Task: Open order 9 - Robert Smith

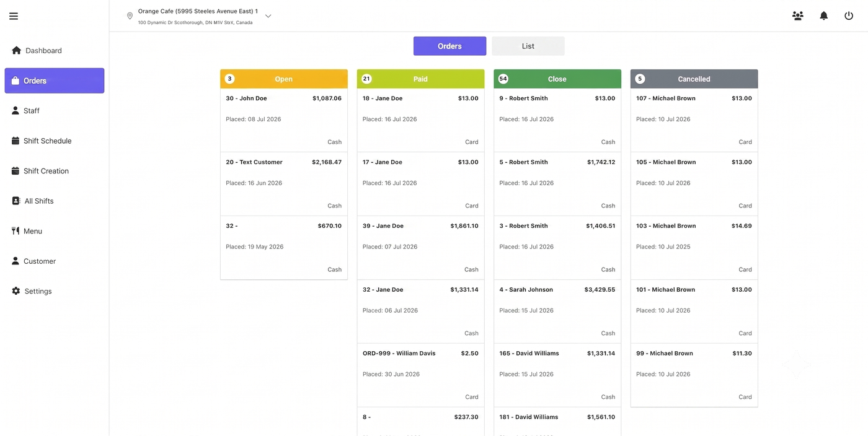Action: pos(557,120)
